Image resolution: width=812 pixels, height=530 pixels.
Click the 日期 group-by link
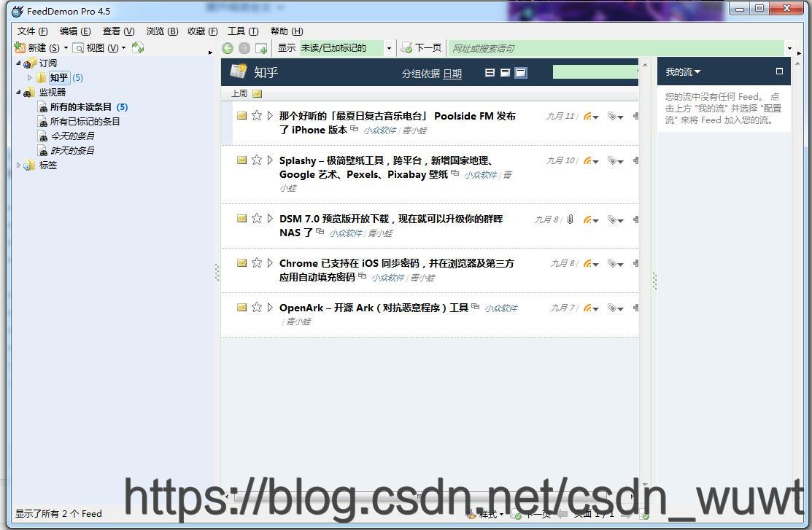point(452,74)
